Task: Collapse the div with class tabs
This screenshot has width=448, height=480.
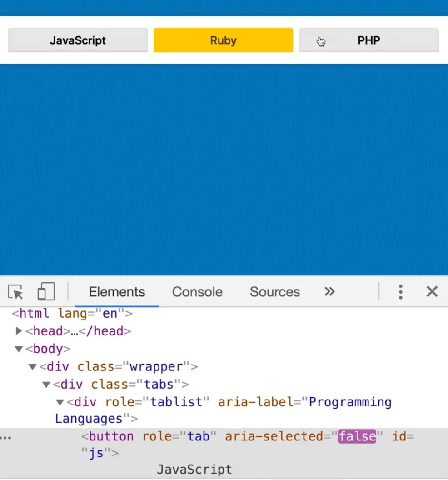Action: (x=46, y=385)
